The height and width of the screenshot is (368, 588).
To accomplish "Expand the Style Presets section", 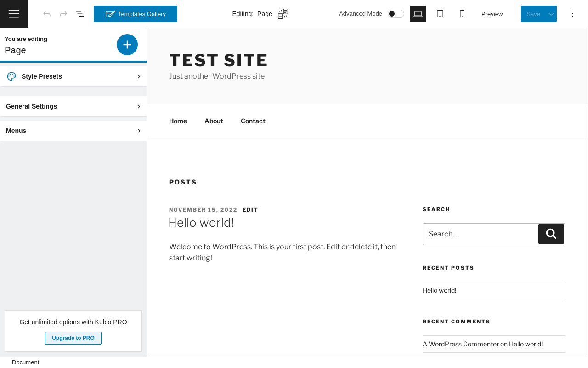I will pos(73,76).
